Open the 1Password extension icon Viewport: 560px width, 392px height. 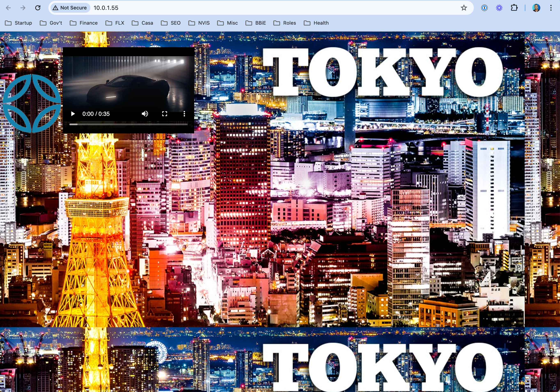pyautogui.click(x=484, y=8)
